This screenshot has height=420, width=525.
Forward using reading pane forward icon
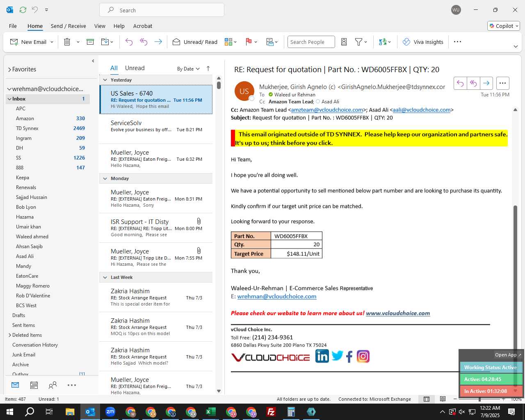[486, 83]
